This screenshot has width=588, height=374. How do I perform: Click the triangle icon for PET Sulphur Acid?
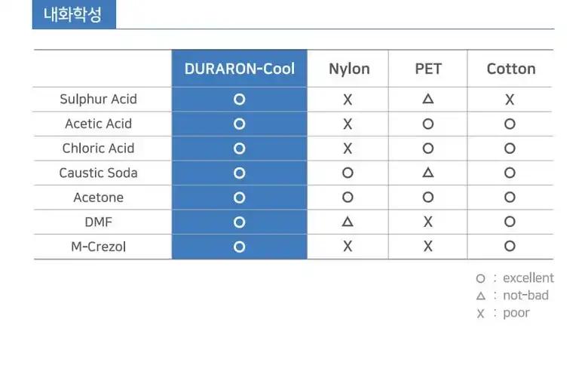[428, 99]
